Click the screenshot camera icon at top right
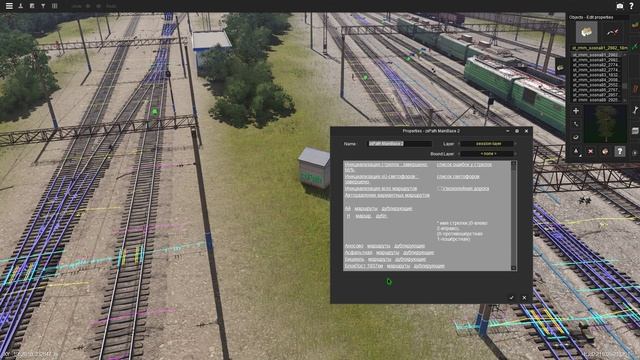Image resolution: width=640 pixels, height=360 pixels. tap(620, 6)
